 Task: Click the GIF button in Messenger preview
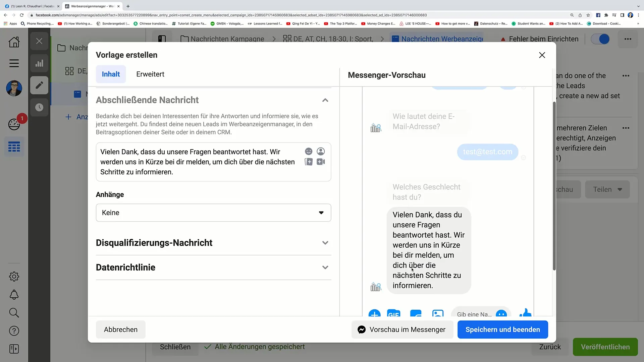[394, 314]
